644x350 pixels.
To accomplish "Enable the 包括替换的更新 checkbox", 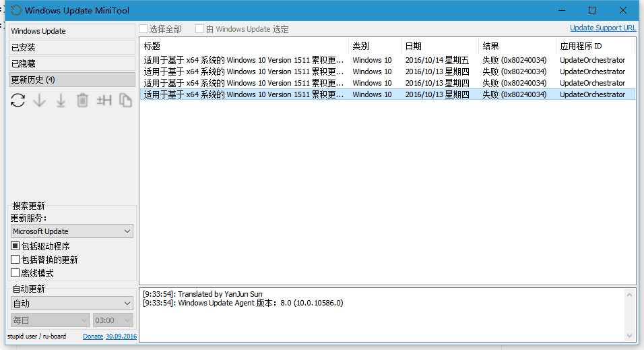I will click(15, 260).
